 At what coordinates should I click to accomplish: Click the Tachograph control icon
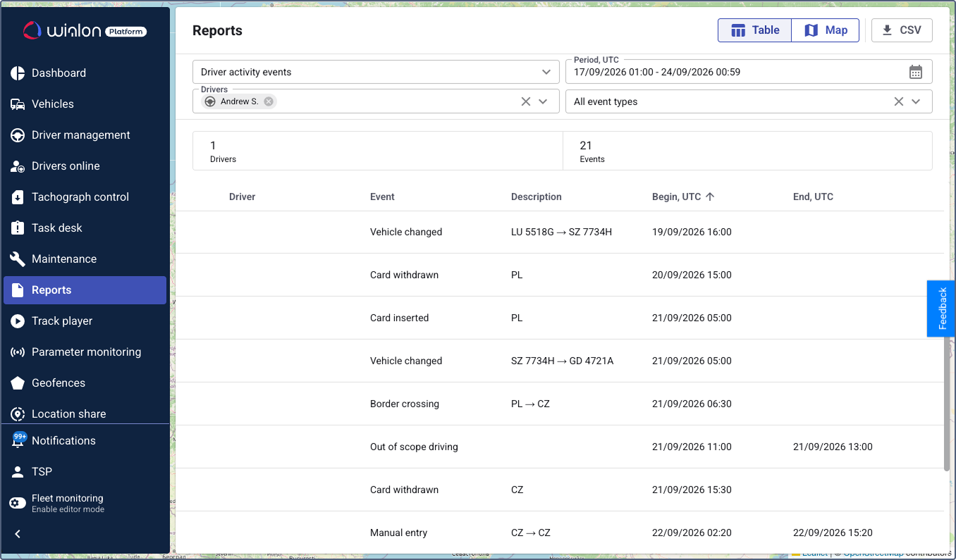coord(18,197)
